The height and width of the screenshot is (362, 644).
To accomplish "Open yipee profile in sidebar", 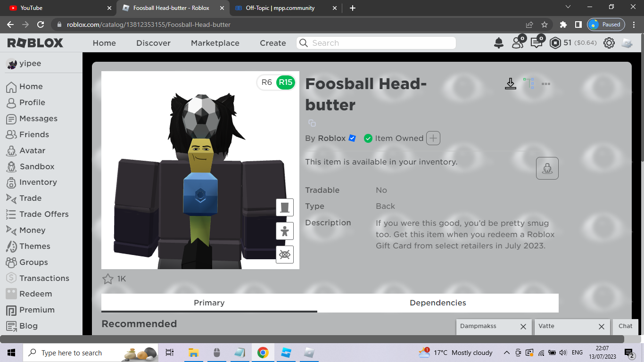I will [24, 64].
